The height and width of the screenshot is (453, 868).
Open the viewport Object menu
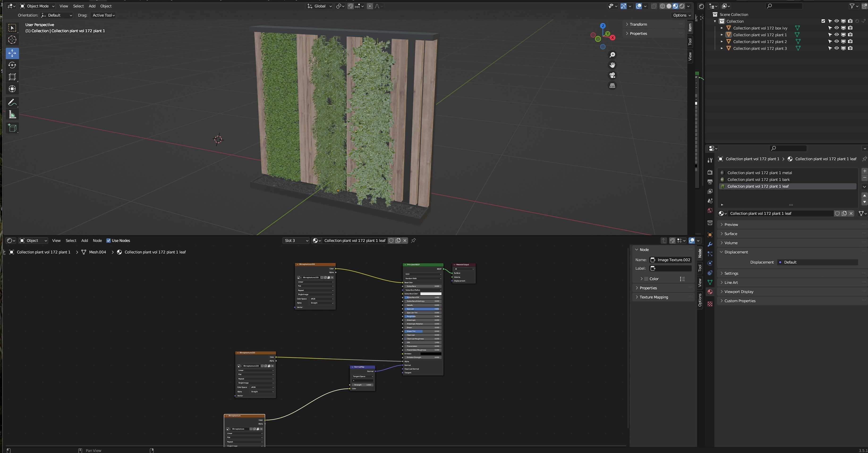coord(106,6)
